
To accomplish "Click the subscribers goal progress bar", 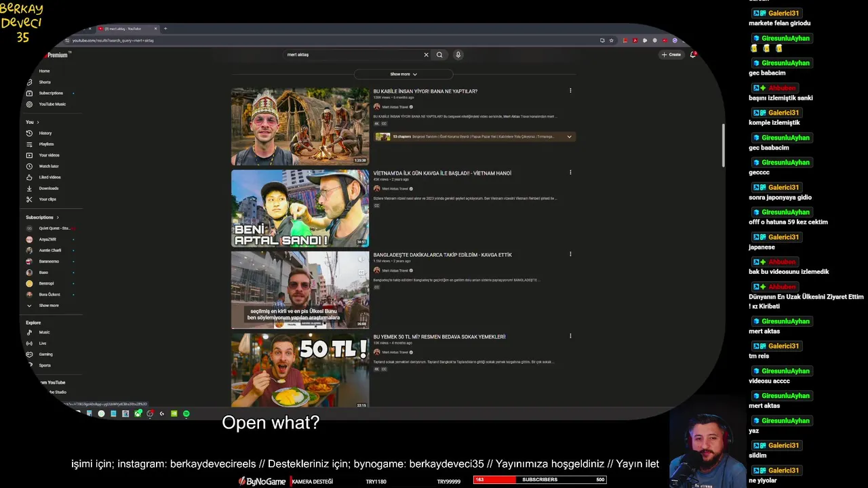I will pyautogui.click(x=540, y=480).
